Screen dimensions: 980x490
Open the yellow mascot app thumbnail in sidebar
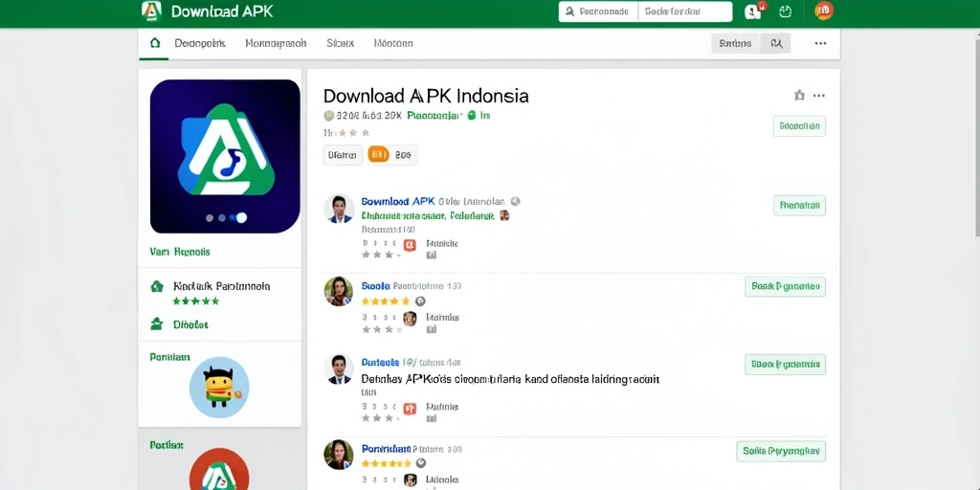click(219, 388)
